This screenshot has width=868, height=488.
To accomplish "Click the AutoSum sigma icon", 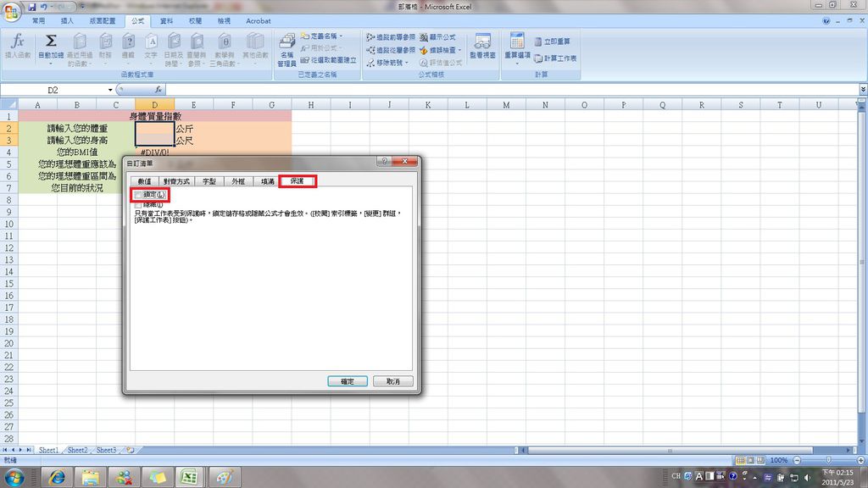I will pyautogui.click(x=50, y=41).
